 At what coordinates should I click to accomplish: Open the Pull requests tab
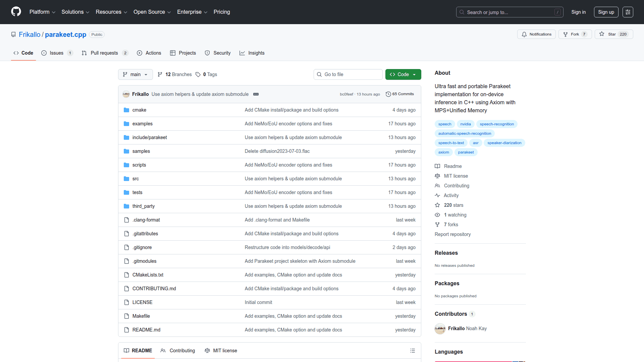coord(104,53)
